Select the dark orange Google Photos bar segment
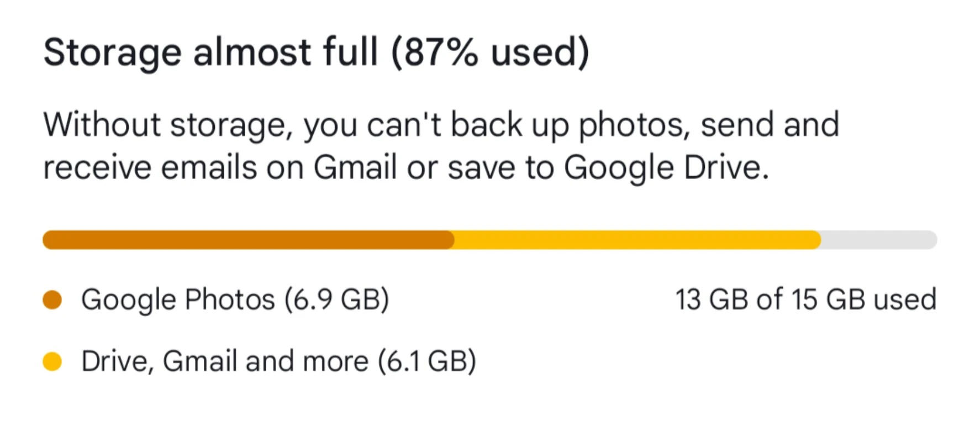Image resolution: width=980 pixels, height=442 pixels. (x=247, y=240)
